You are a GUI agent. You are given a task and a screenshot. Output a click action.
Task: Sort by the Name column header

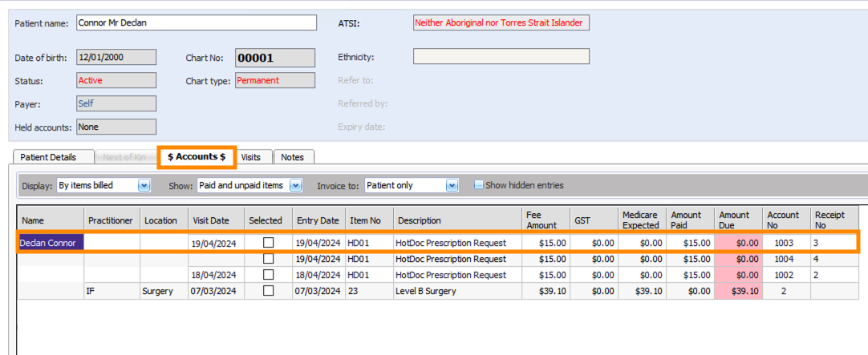click(51, 220)
